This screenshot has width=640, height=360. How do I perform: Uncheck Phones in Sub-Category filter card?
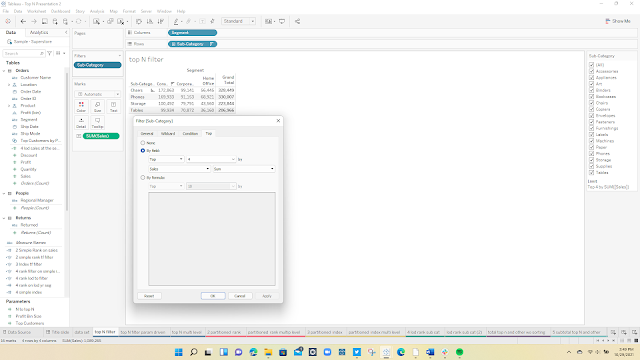[x=591, y=153]
